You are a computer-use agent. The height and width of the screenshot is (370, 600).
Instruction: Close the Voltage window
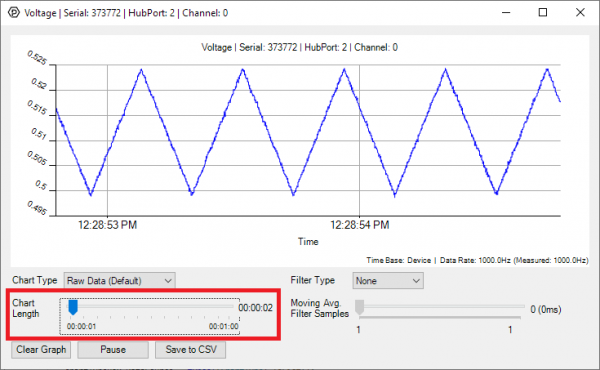(580, 13)
